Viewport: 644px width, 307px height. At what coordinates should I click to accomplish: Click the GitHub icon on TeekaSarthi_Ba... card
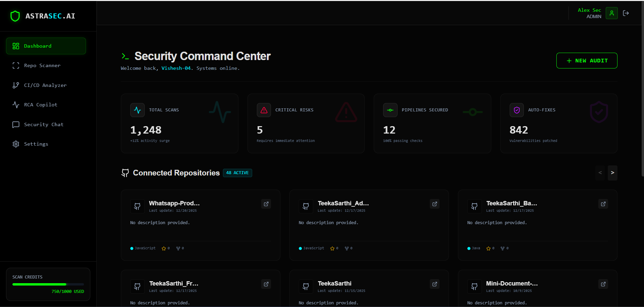474,206
